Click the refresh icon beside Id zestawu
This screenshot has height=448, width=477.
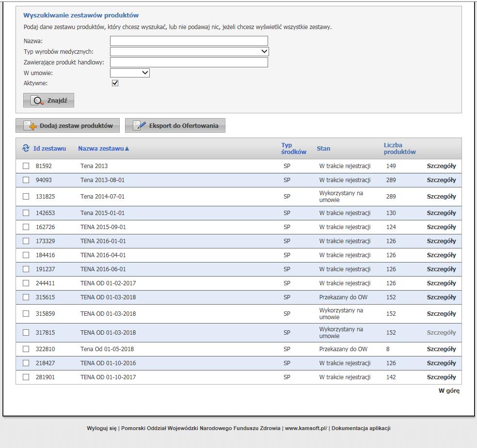(x=26, y=148)
